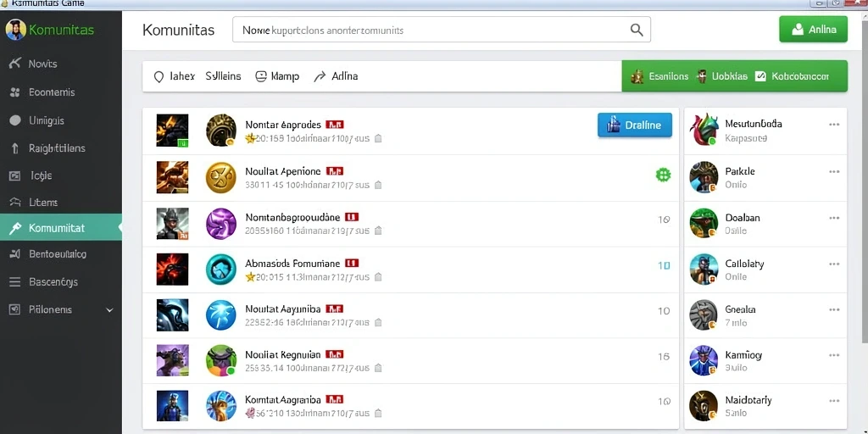Click the Esanilons green bar button

[659, 76]
